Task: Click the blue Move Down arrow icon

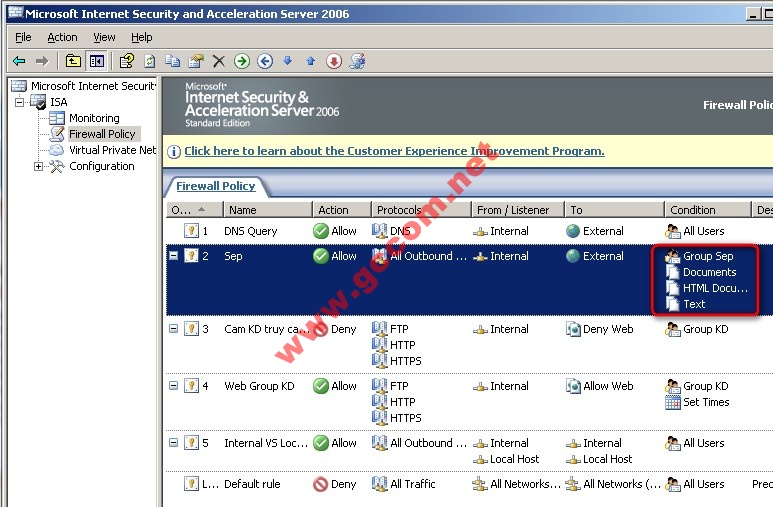Action: point(288,61)
